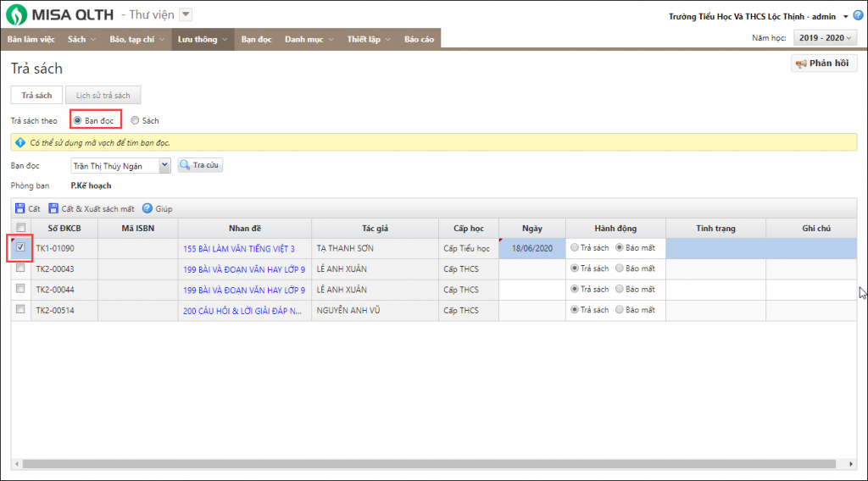Image resolution: width=868 pixels, height=481 pixels.
Task: Tick the checkbox for TK2-00043 row
Action: [x=20, y=268]
